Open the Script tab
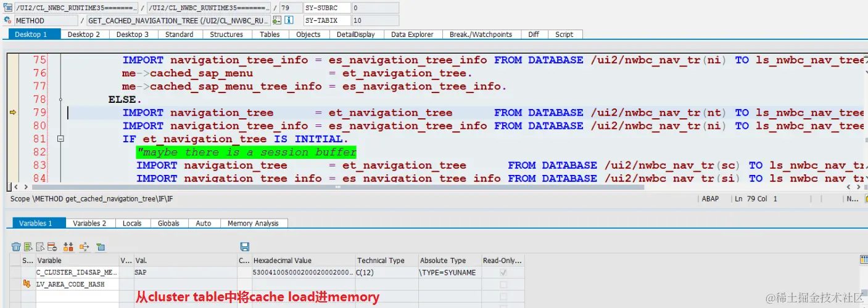Screen dimensions: 868x308 [564, 34]
